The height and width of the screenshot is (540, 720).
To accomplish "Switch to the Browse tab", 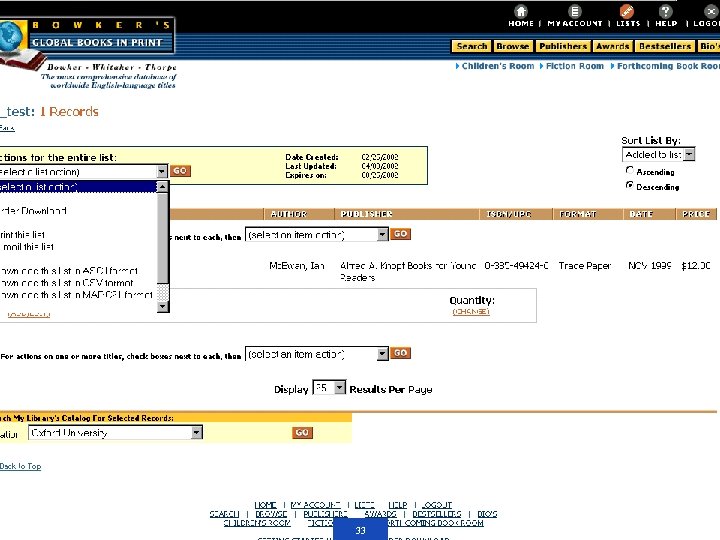I will pos(512,46).
